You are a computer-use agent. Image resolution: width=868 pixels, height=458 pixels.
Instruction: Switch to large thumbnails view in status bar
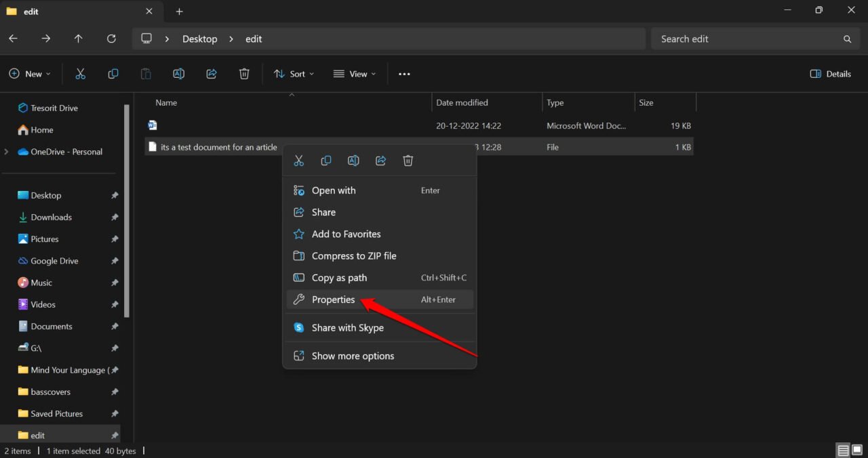tap(857, 449)
